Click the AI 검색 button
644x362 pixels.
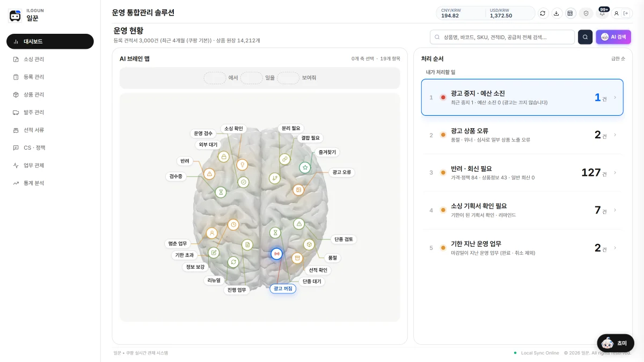613,37
